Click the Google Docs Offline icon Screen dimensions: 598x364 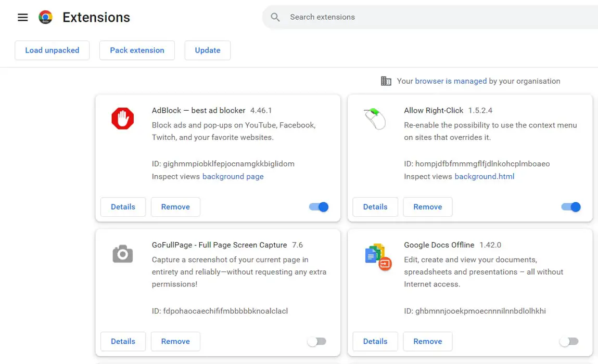(378, 256)
